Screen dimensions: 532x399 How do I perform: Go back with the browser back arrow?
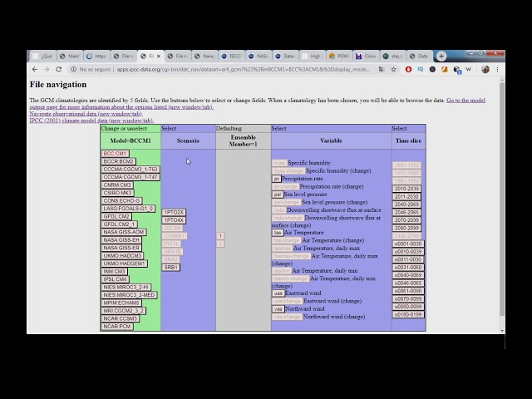click(x=35, y=69)
